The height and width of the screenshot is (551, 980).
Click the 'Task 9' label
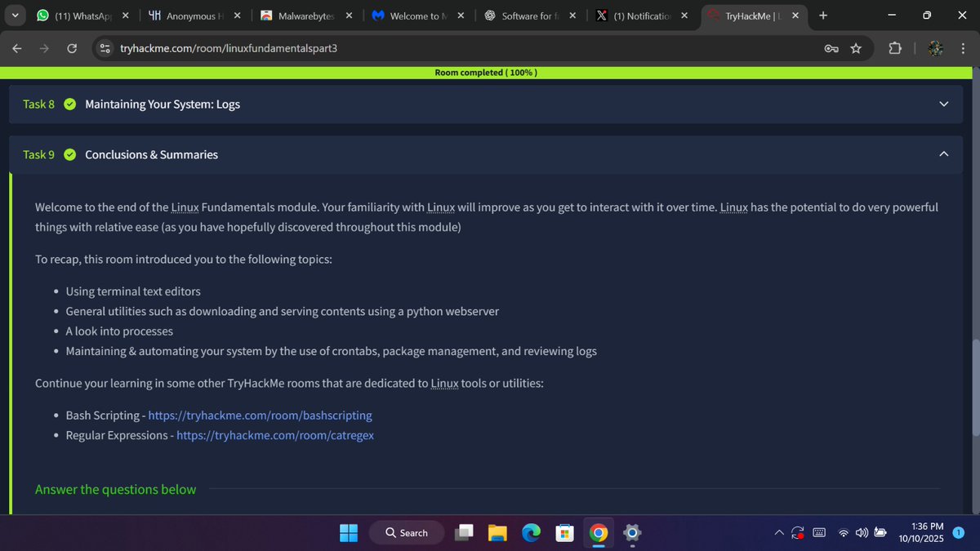(38, 154)
